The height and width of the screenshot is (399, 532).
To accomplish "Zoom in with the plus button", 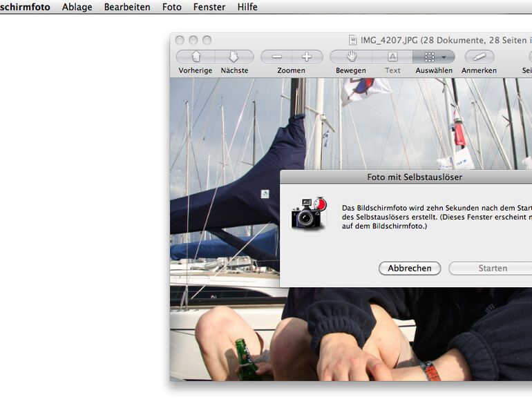I will coord(307,57).
